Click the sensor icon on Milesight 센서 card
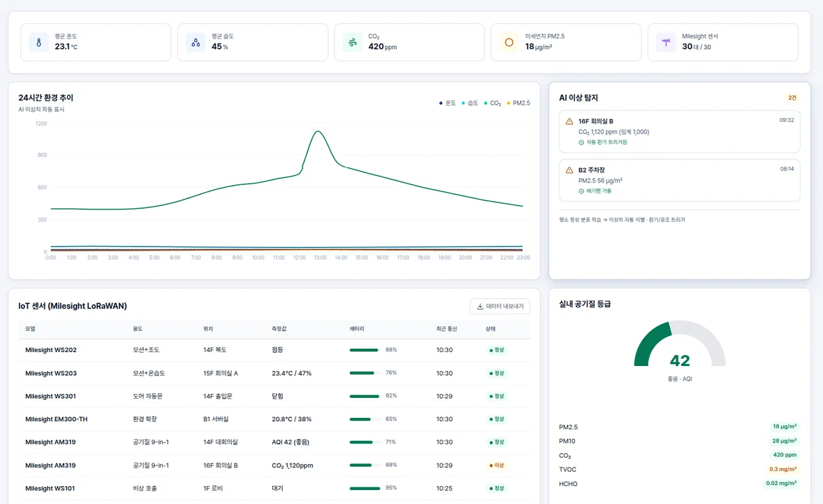The image size is (823, 504). click(x=666, y=42)
